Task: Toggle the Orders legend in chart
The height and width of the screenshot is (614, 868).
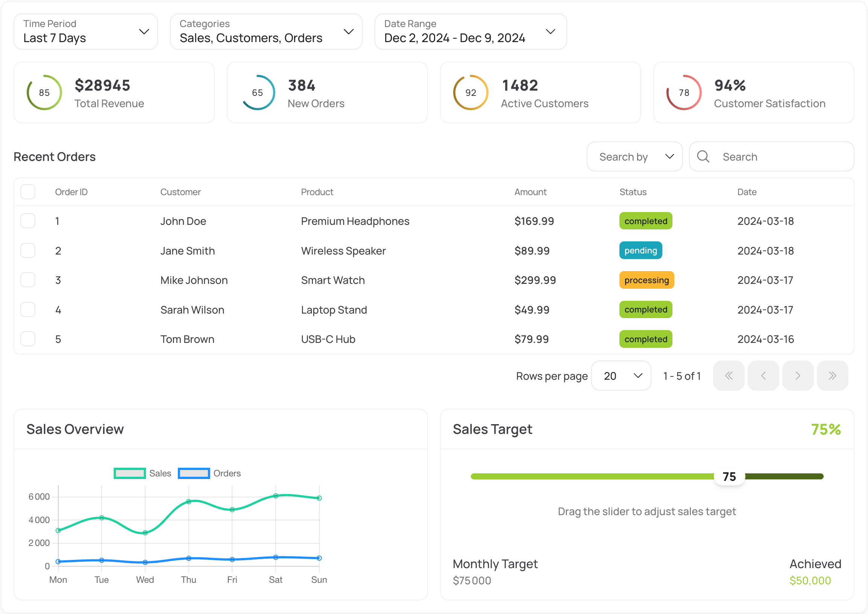Action: tap(209, 473)
